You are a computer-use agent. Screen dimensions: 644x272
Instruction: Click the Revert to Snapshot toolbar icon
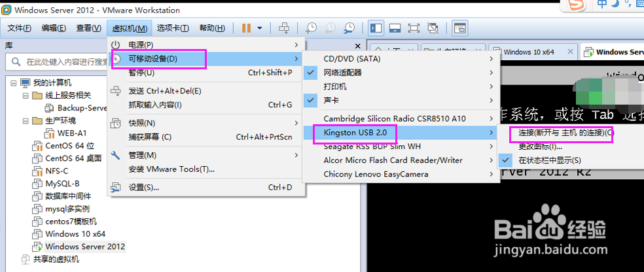click(x=330, y=28)
